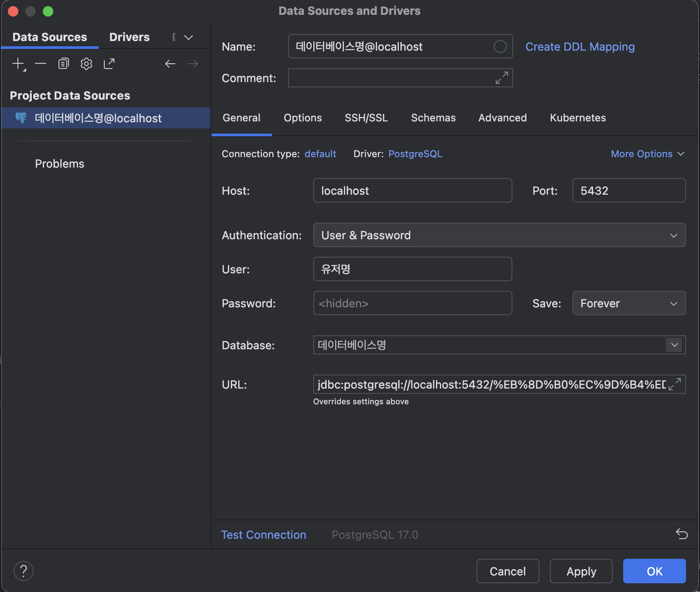700x592 pixels.
Task: Select 데이터베이스명@localhost in data source list
Action: tap(106, 118)
